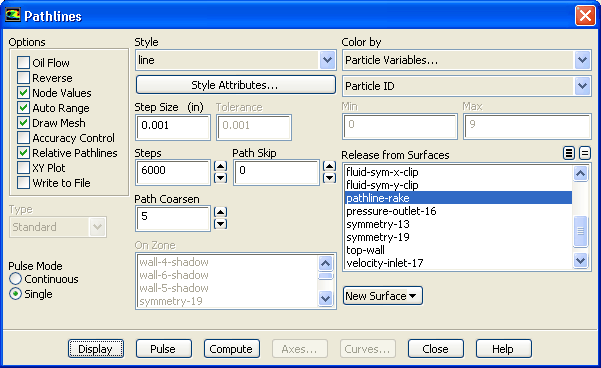Screen dimensions: 601x368
Task: Click the Pathlines title bar app icon
Action: click(x=13, y=15)
